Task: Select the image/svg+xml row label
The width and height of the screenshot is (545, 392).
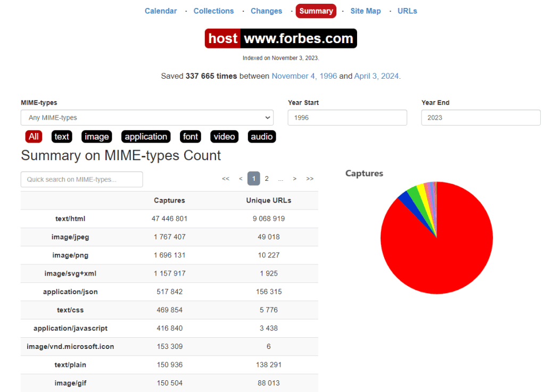Action: 70,273
